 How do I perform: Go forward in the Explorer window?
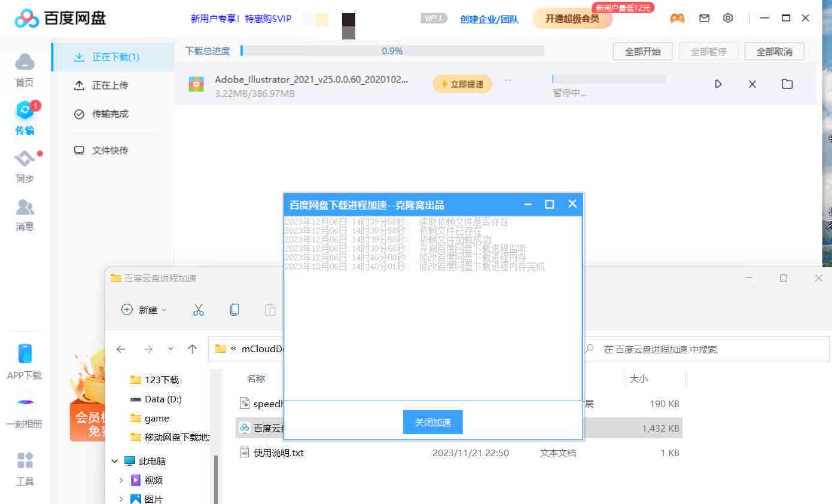pyautogui.click(x=148, y=349)
